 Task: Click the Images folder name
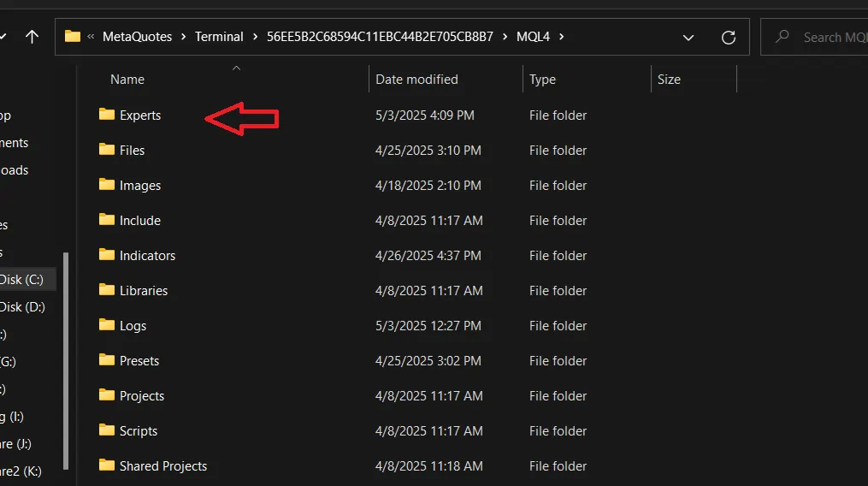(140, 186)
